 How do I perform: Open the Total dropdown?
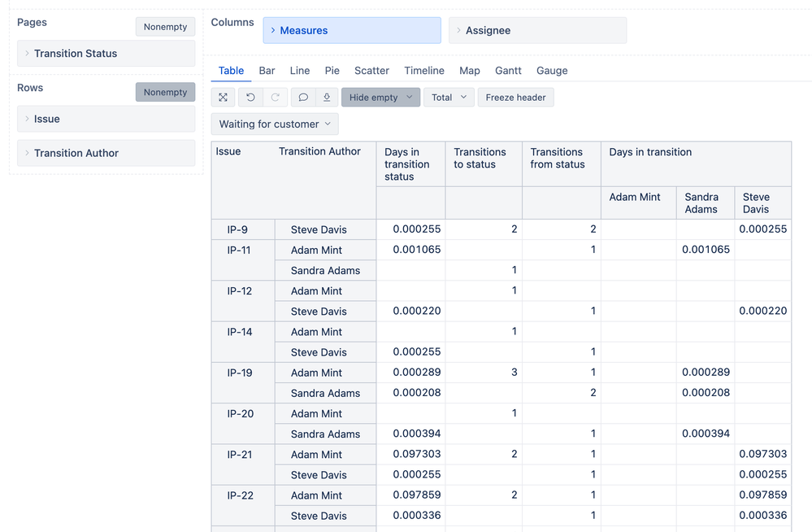coord(449,98)
